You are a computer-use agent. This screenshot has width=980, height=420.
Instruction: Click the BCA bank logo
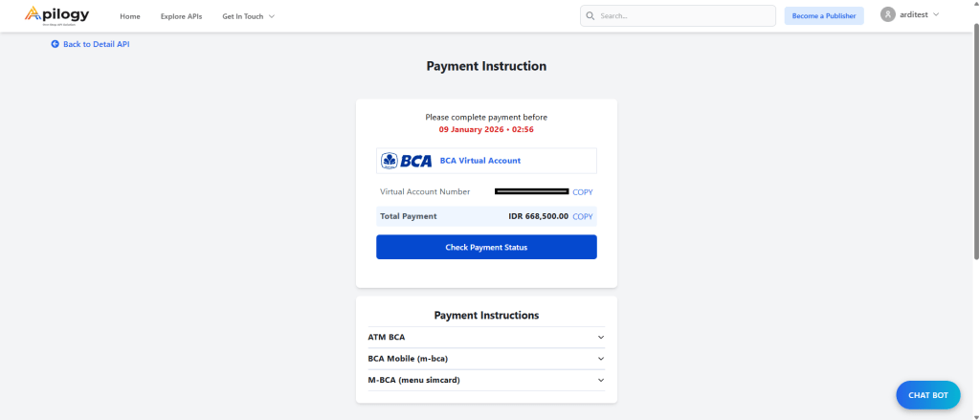click(x=407, y=161)
